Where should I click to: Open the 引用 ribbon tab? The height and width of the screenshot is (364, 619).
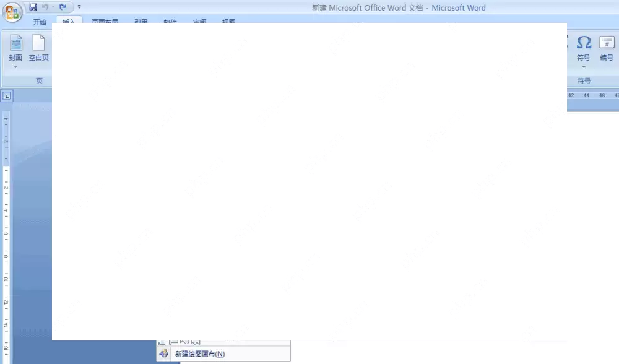click(142, 21)
